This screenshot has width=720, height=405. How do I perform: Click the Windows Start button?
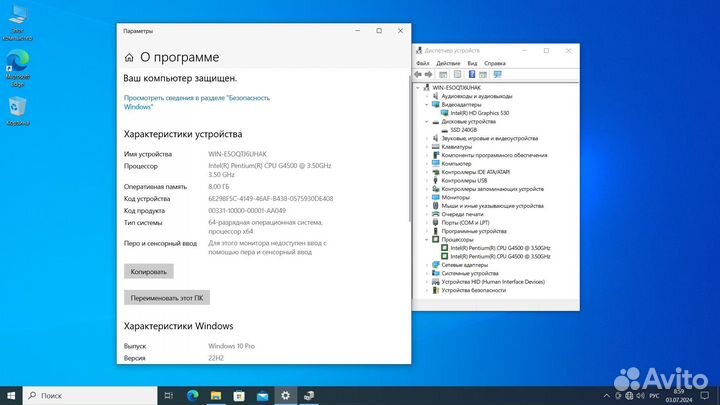(x=11, y=395)
